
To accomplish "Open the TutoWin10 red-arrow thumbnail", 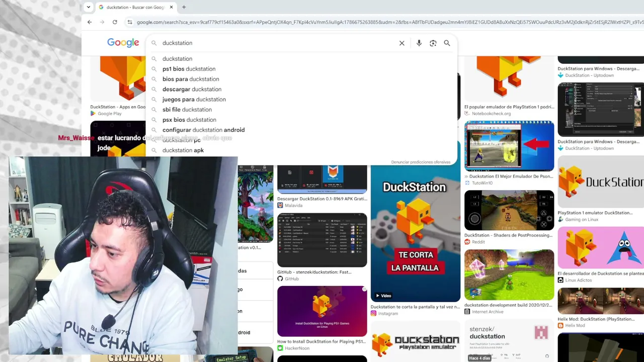I will 509,146.
